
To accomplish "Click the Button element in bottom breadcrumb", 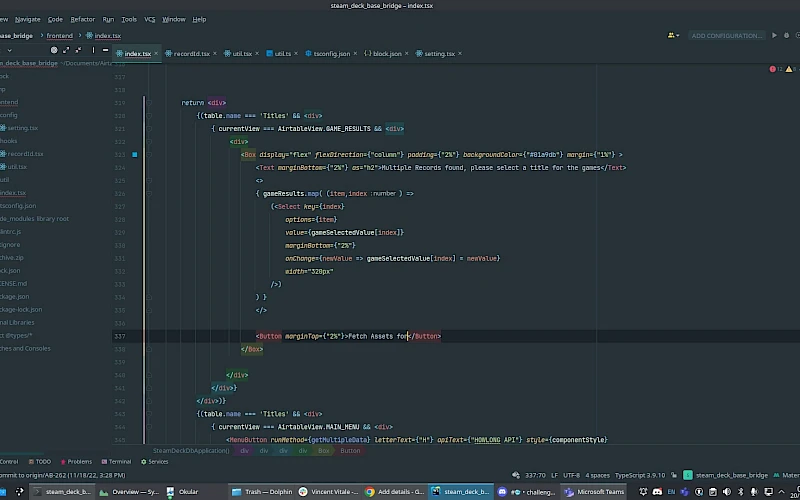I will click(x=350, y=451).
